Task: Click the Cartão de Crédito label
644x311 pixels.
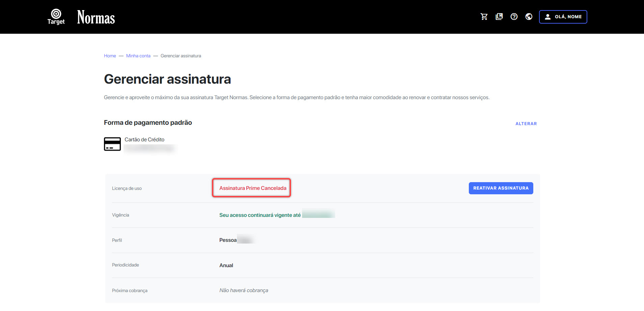Action: [144, 139]
